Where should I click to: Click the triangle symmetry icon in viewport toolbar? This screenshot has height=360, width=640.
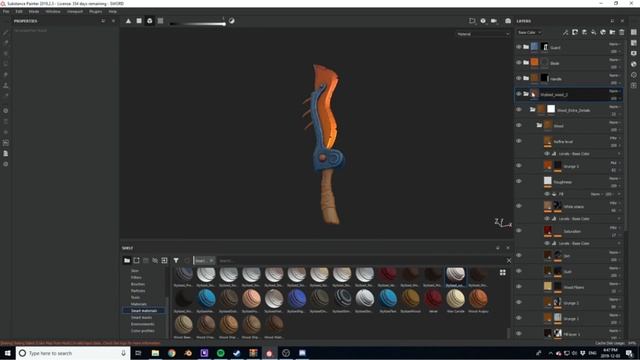(x=128, y=21)
